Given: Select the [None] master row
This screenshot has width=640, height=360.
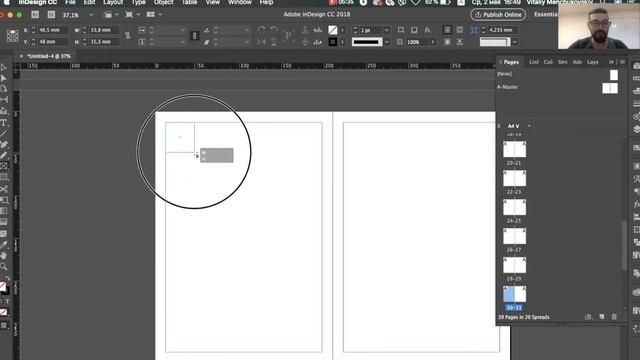Looking at the screenshot, I should [558, 74].
